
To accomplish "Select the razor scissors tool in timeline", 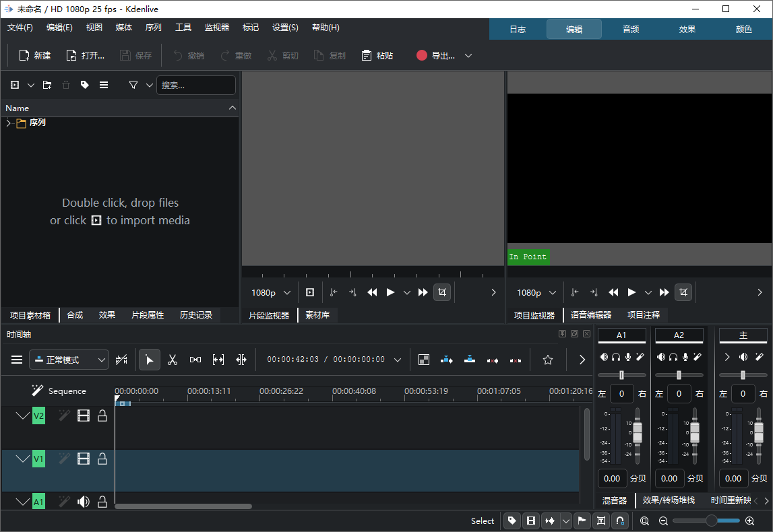I will click(x=173, y=360).
